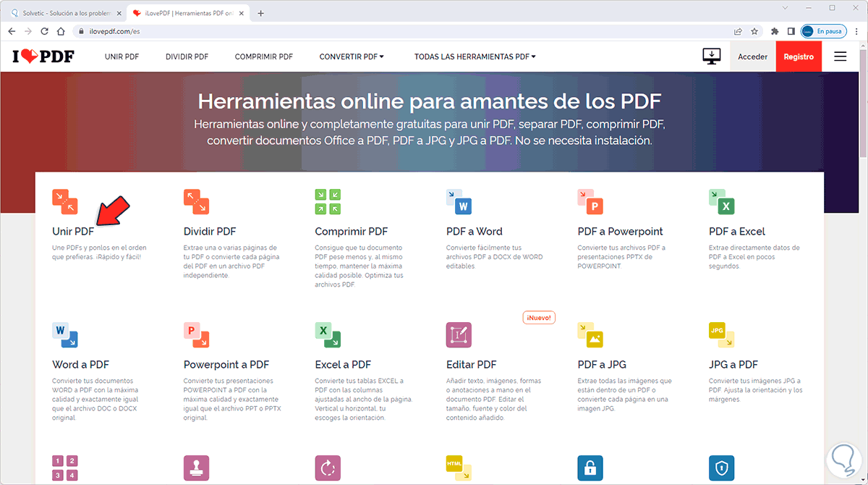868x485 pixels.
Task: Open the Acceder login link
Action: [x=752, y=56]
